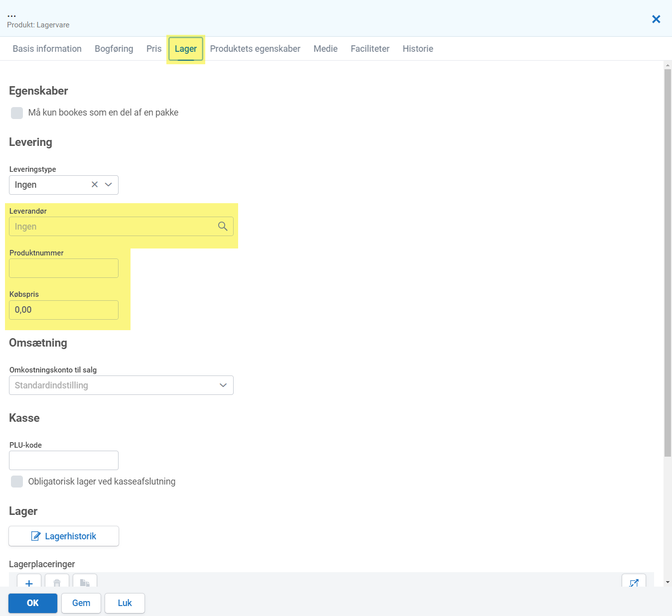Open Lagerhistorik
672x616 pixels.
[x=64, y=536]
